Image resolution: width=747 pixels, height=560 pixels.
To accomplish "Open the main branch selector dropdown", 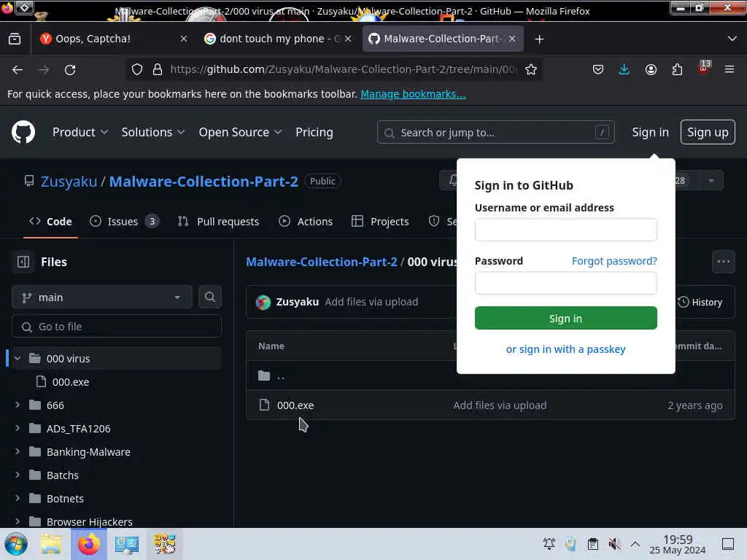I will tap(102, 297).
